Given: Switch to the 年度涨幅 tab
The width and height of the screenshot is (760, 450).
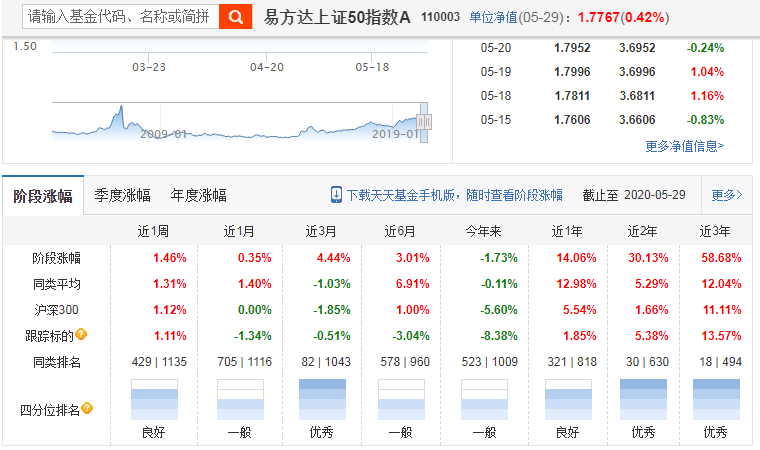Looking at the screenshot, I should [198, 195].
